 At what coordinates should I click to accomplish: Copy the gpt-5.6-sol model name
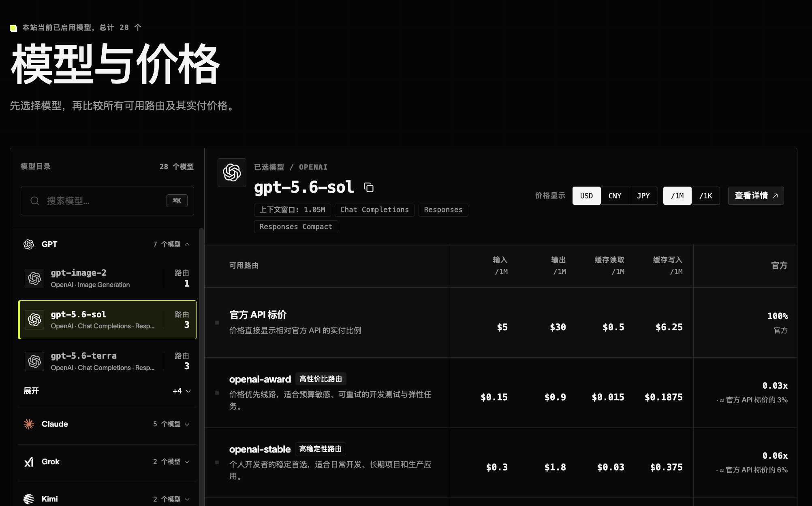coord(369,187)
